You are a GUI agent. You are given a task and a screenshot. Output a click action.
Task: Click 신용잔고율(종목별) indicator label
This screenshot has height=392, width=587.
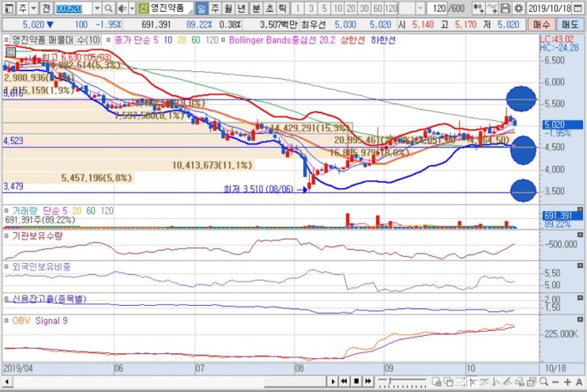tap(49, 299)
